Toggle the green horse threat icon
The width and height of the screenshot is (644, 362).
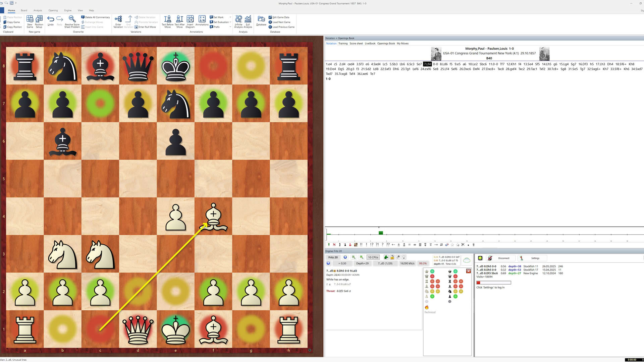(x=386, y=257)
